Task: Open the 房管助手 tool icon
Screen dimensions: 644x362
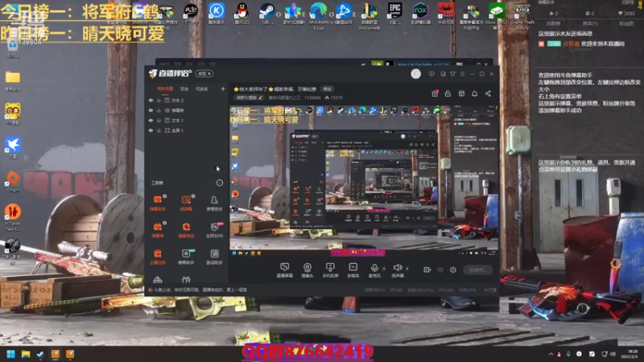Action: (x=214, y=204)
